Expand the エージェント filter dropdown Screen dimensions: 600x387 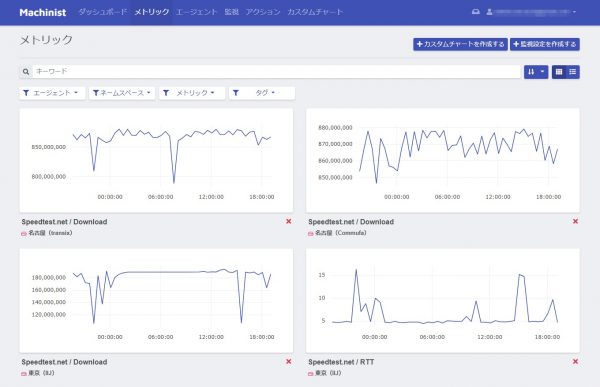point(52,93)
